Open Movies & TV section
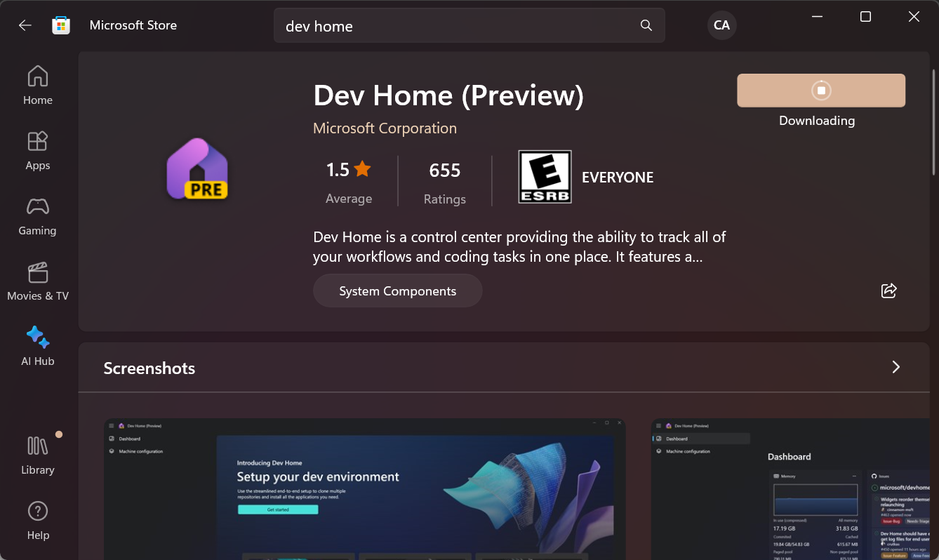The image size is (939, 560). pyautogui.click(x=38, y=281)
